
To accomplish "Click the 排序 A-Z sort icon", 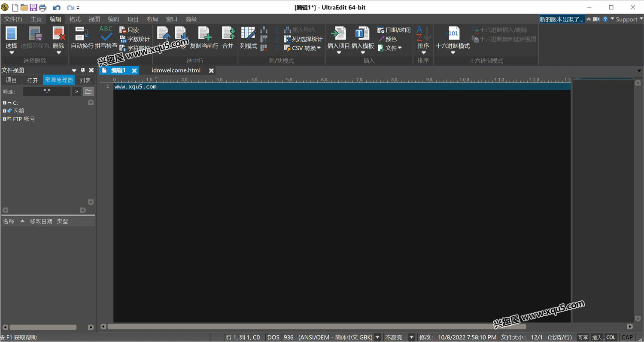I will (x=423, y=34).
